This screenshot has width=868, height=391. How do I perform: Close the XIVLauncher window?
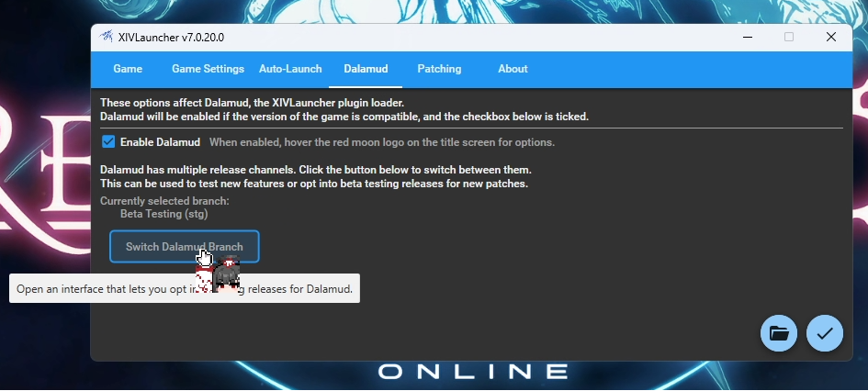tap(831, 37)
